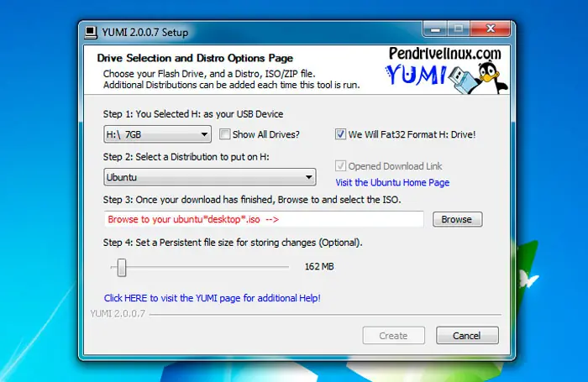Click the Step 1 USB Device label
The width and height of the screenshot is (588, 382).
tap(193, 114)
